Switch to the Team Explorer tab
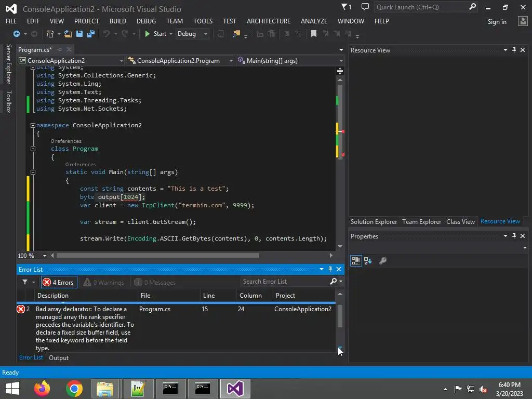This screenshot has width=532, height=399. (x=421, y=221)
